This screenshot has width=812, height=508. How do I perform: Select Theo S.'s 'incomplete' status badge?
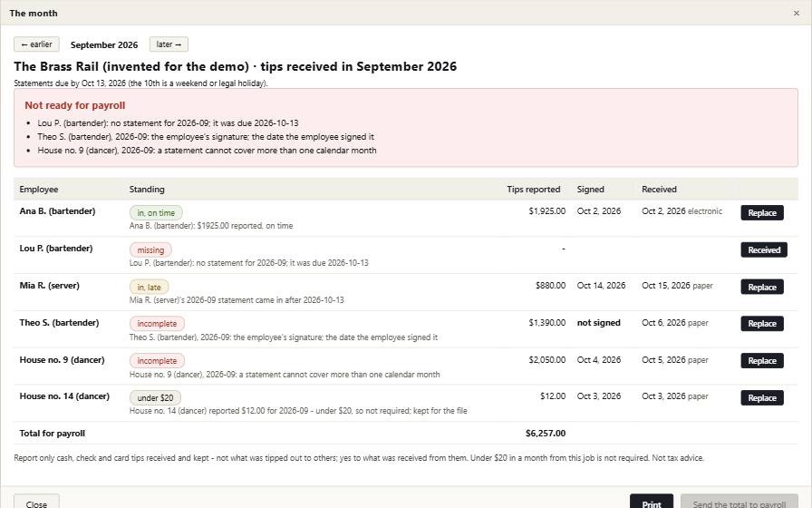(x=157, y=324)
